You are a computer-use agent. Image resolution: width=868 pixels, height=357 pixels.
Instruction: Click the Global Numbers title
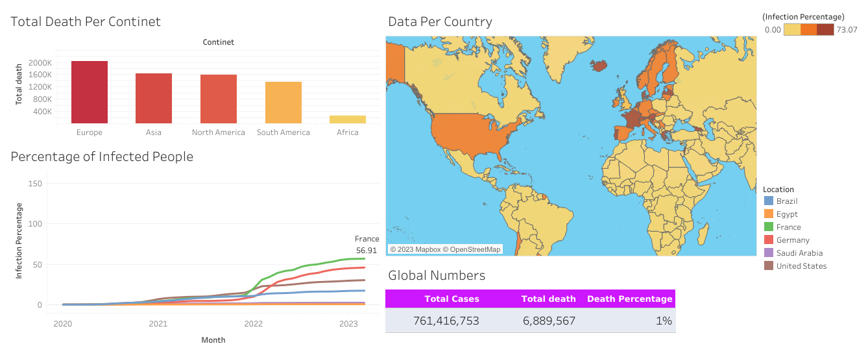click(x=437, y=275)
